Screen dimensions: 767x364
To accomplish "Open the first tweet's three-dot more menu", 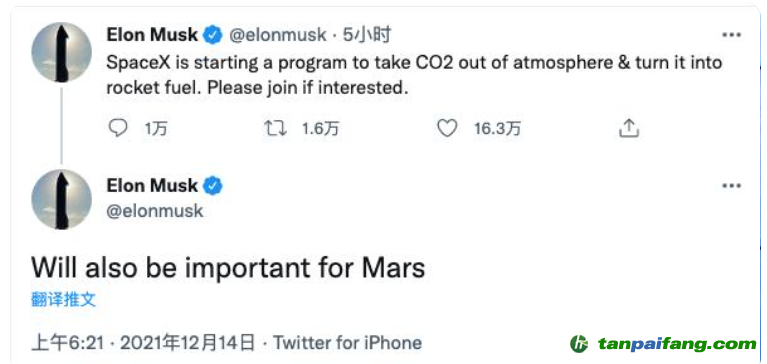I will tap(732, 35).
